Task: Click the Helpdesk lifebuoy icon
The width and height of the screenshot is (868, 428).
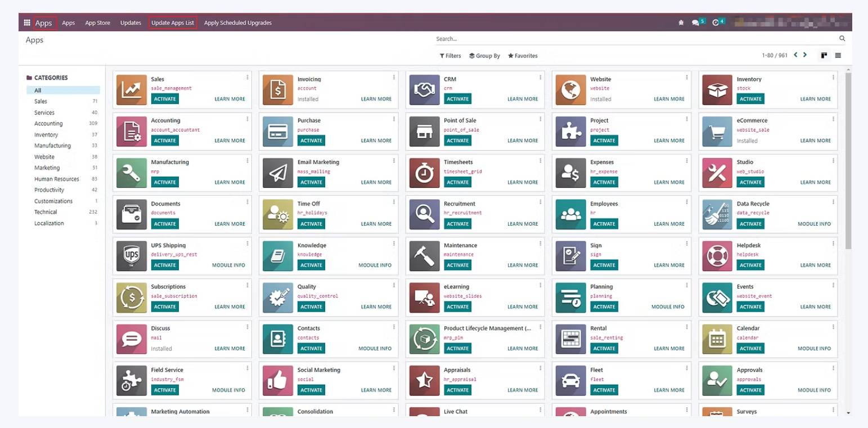Action: point(717,256)
